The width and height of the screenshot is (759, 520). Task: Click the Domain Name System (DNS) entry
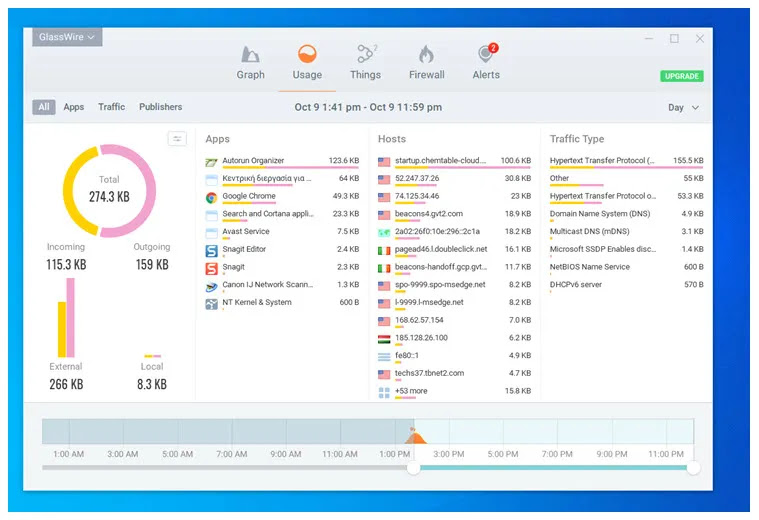click(626, 215)
